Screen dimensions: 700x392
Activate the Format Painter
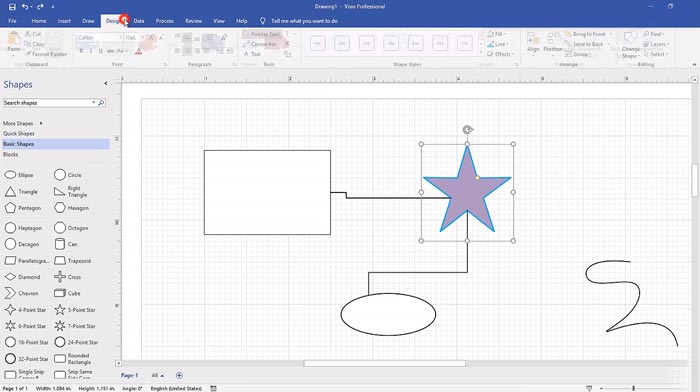coord(46,54)
